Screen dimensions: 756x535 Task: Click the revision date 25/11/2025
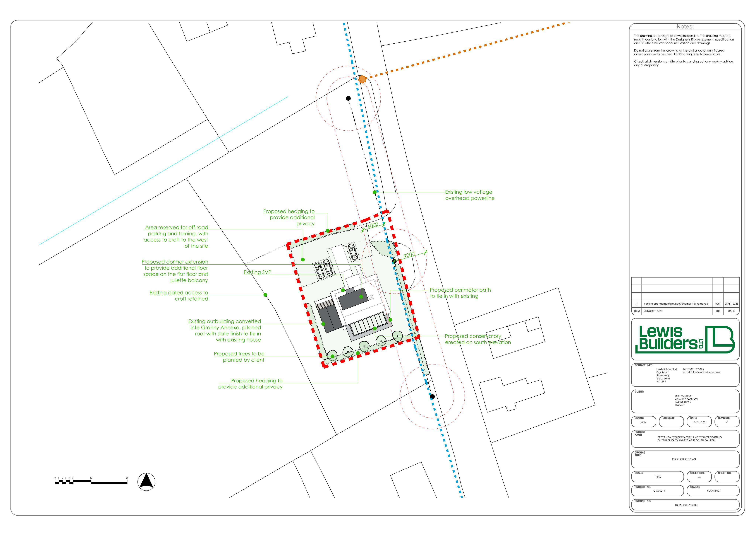click(732, 304)
